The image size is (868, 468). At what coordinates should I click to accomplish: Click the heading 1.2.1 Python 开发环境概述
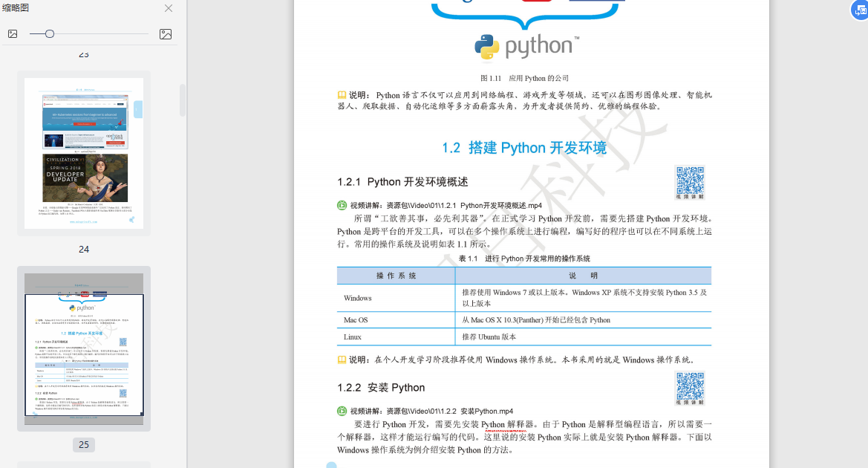click(x=402, y=182)
